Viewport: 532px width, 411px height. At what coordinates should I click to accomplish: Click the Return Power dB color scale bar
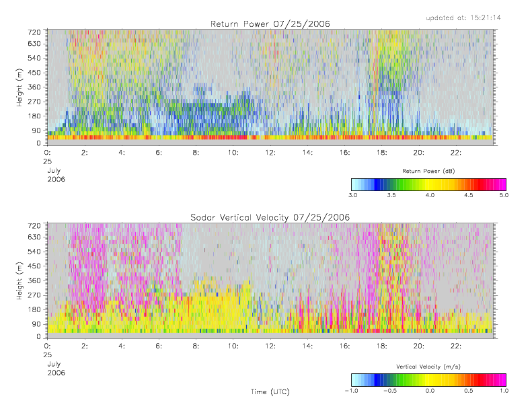(428, 184)
